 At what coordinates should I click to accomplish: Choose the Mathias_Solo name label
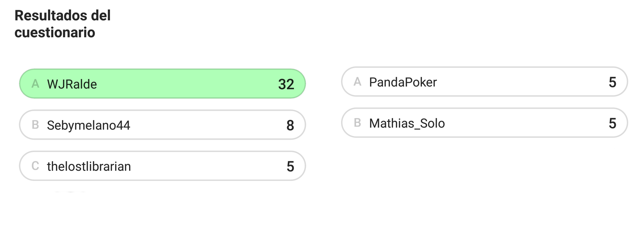[407, 124]
